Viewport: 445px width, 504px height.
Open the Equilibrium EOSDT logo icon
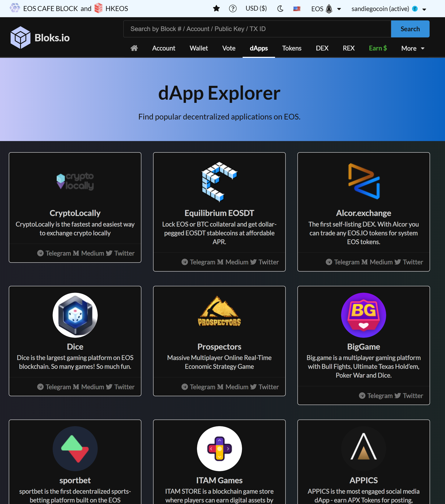(x=219, y=181)
